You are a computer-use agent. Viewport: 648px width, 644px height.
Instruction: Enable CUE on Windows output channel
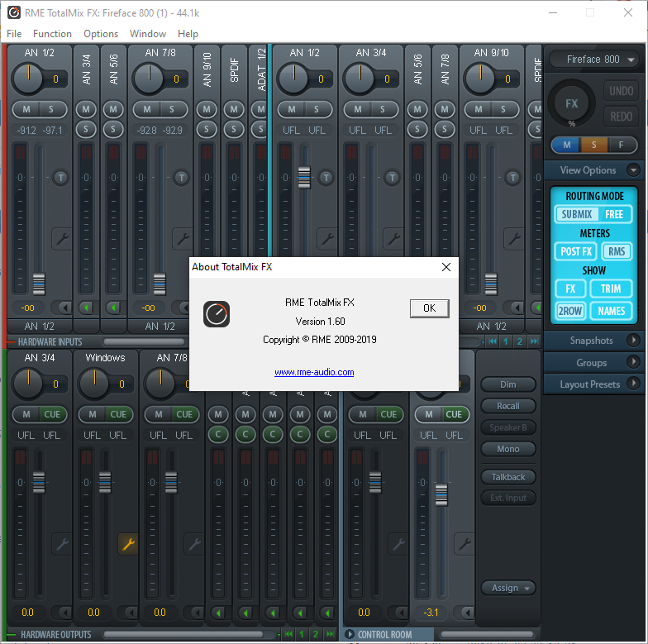pos(118,414)
